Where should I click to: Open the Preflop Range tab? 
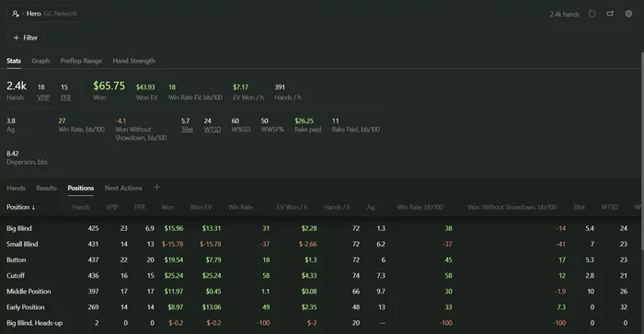[81, 61]
